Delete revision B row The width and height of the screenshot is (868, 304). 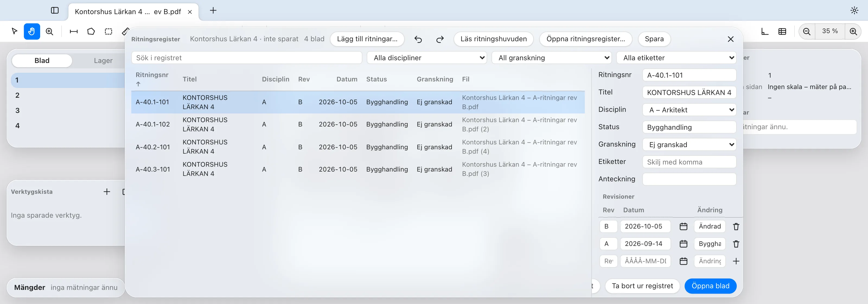point(736,226)
